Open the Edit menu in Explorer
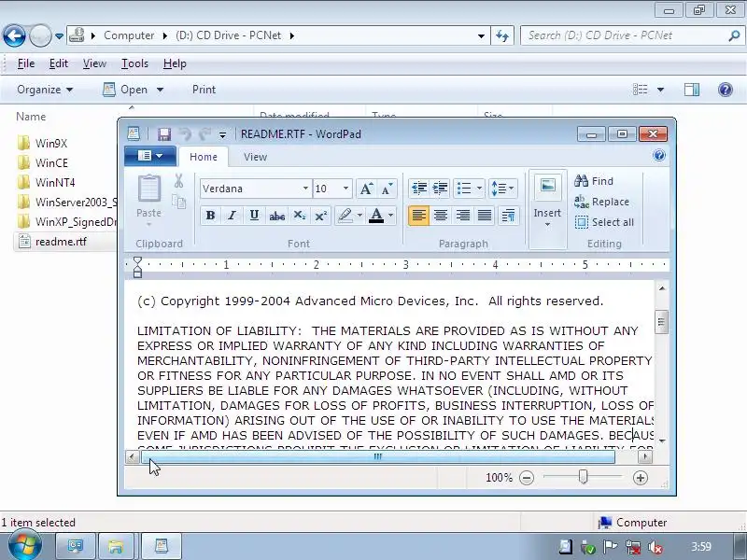Viewport: 747px width, 560px height. 59,63
